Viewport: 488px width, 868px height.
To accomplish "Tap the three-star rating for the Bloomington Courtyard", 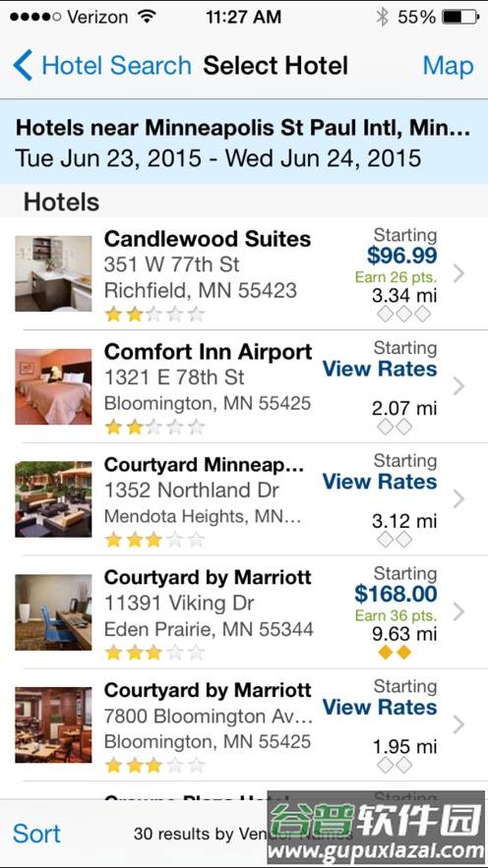I will pos(154,766).
